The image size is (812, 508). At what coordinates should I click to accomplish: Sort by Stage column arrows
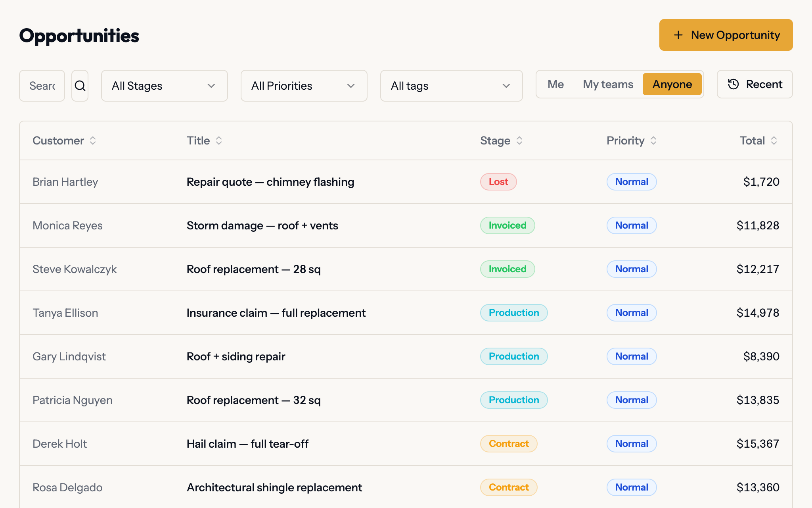coord(519,140)
